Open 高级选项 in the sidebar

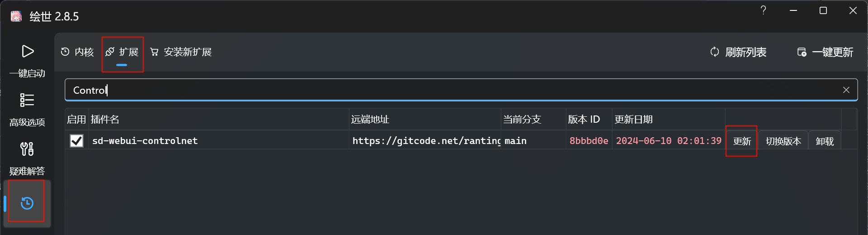[x=27, y=109]
